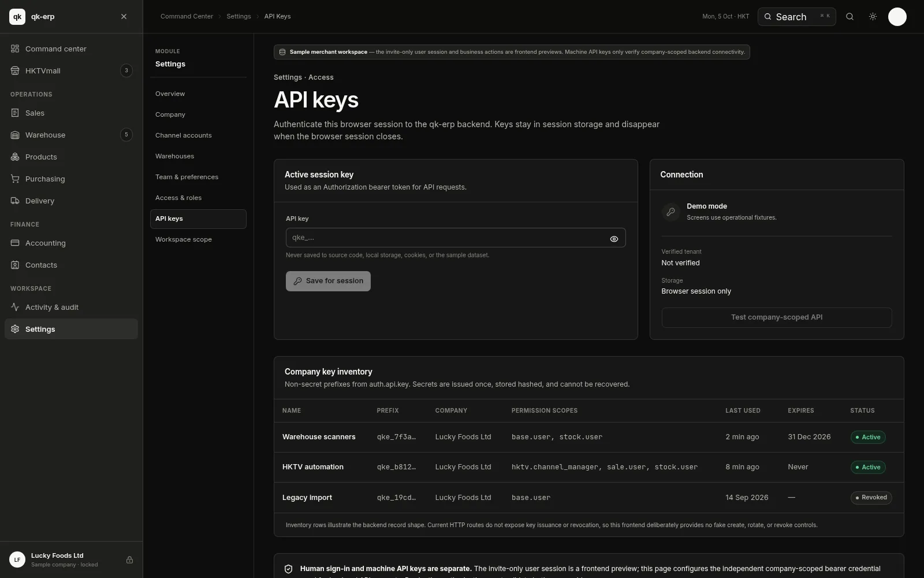This screenshot has height=578, width=924.
Task: Open HKTVmall in sidebar
Action: pyautogui.click(x=71, y=71)
